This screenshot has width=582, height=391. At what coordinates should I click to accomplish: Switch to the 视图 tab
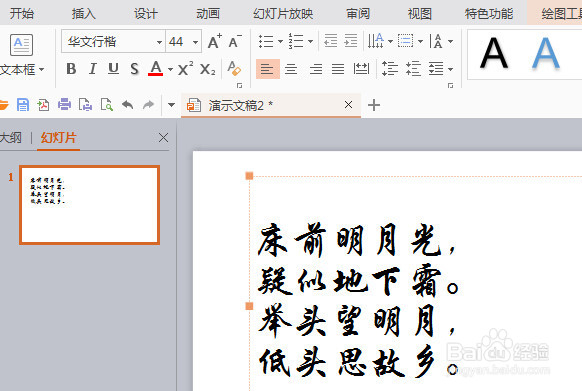(420, 14)
